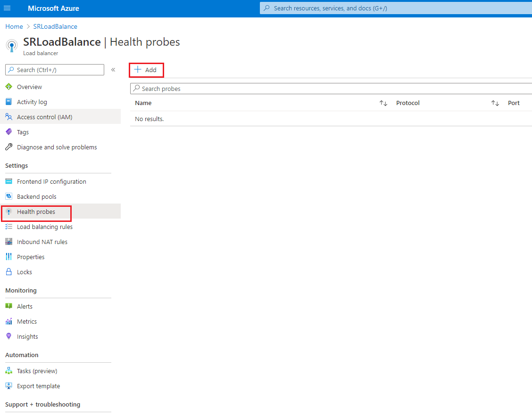This screenshot has width=532, height=416.
Task: Open the Activity log
Action: pyautogui.click(x=32, y=102)
